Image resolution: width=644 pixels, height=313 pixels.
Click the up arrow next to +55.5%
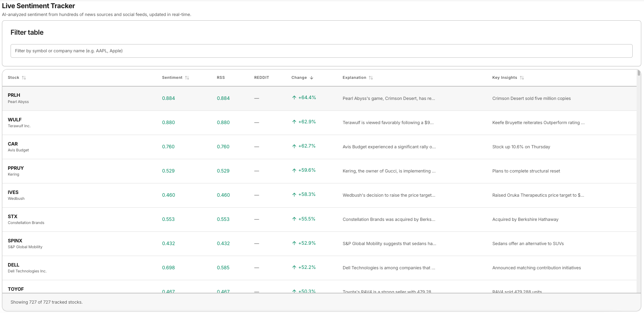click(294, 219)
